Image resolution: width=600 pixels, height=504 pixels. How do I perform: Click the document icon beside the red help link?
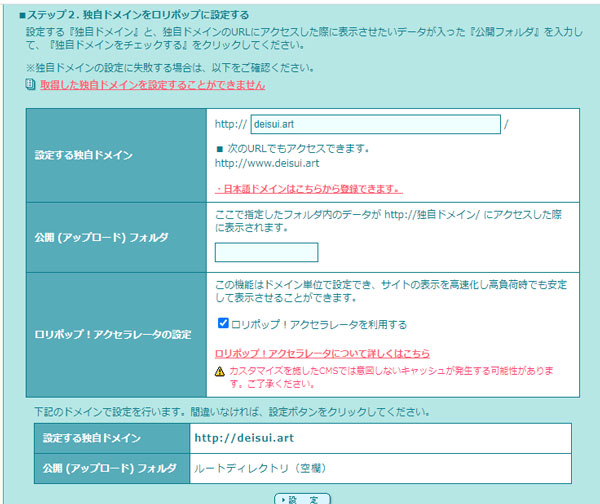[x=30, y=84]
